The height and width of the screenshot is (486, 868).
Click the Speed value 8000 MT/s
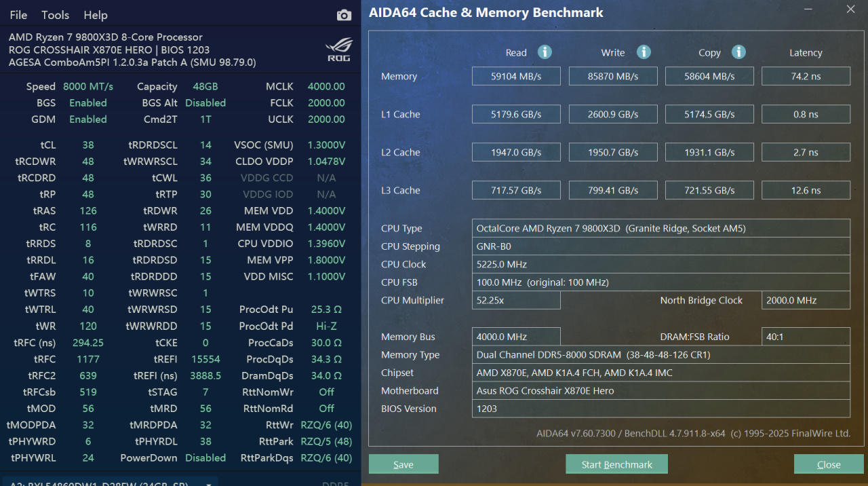(88, 86)
